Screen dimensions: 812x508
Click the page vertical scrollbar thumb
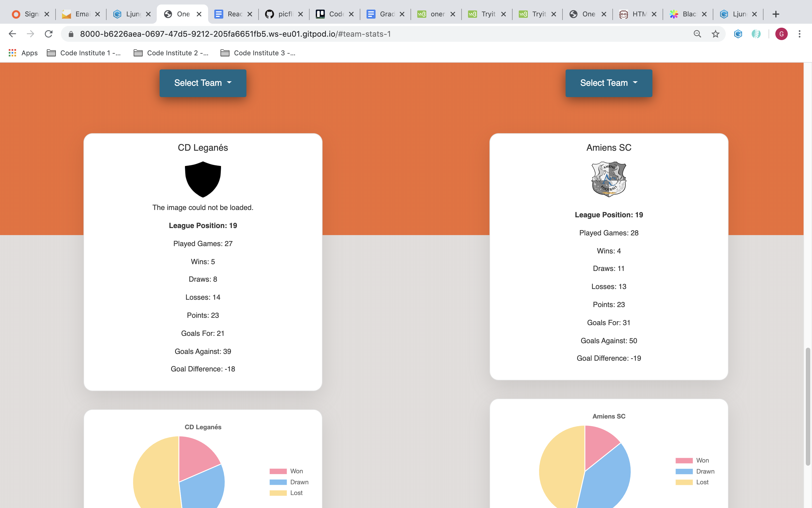point(808,406)
